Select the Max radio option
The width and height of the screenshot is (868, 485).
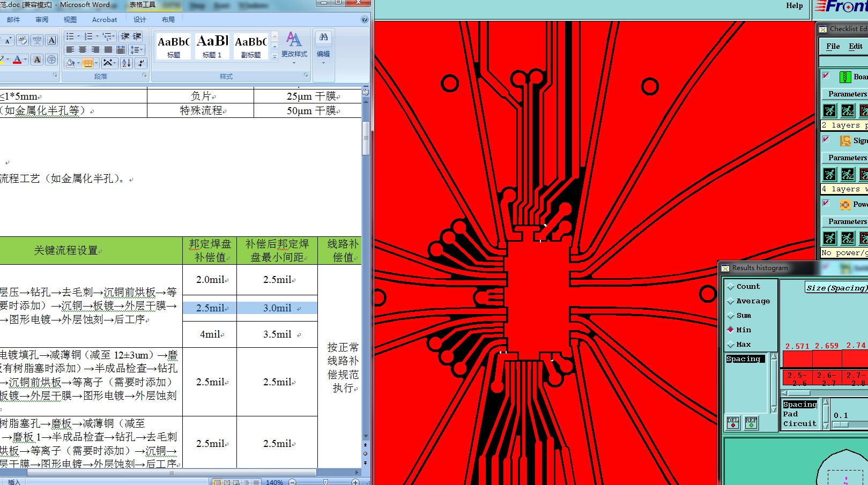click(739, 345)
